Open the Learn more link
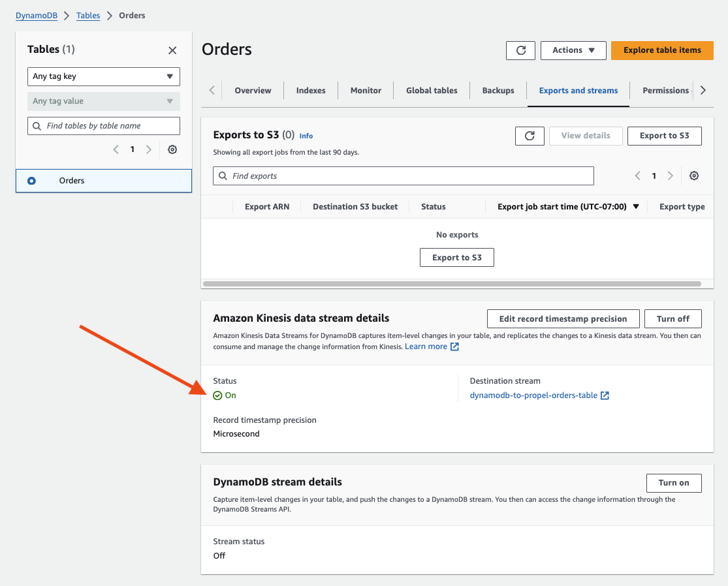This screenshot has height=586, width=728. pyautogui.click(x=426, y=347)
